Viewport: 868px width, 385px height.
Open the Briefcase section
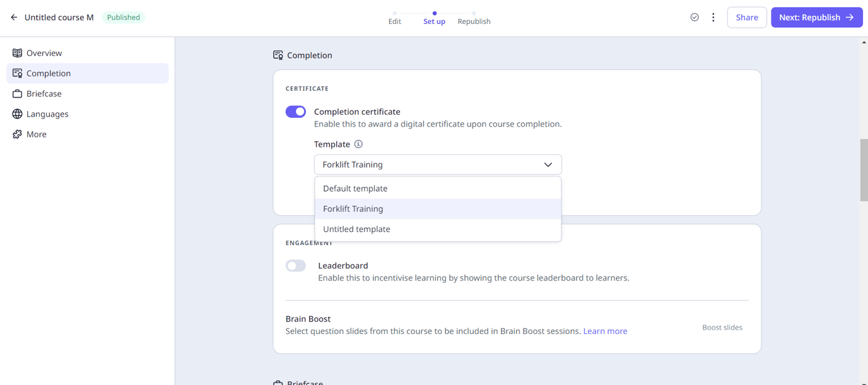click(x=17, y=93)
